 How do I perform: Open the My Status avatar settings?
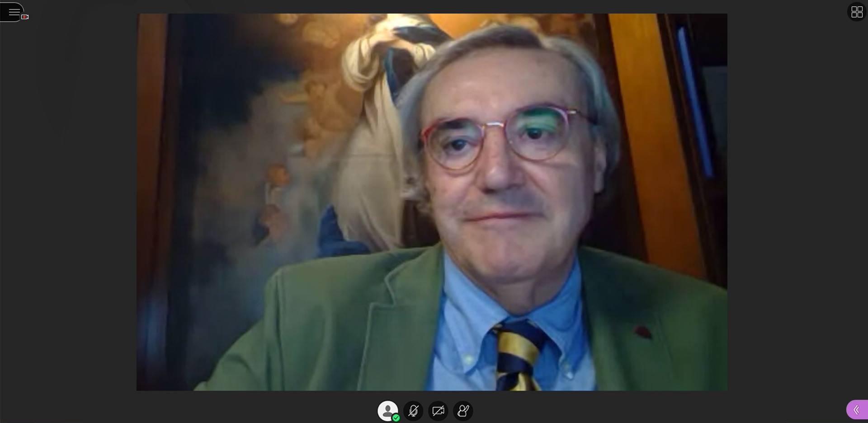388,411
